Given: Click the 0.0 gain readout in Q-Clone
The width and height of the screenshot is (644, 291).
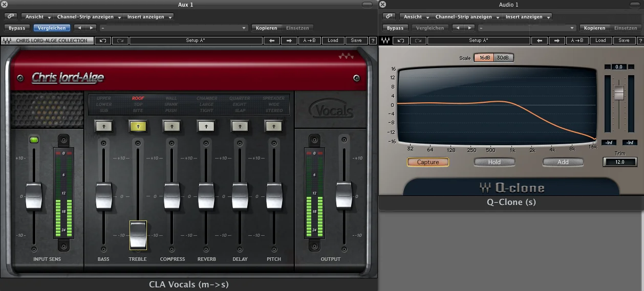Looking at the screenshot, I should (619, 67).
